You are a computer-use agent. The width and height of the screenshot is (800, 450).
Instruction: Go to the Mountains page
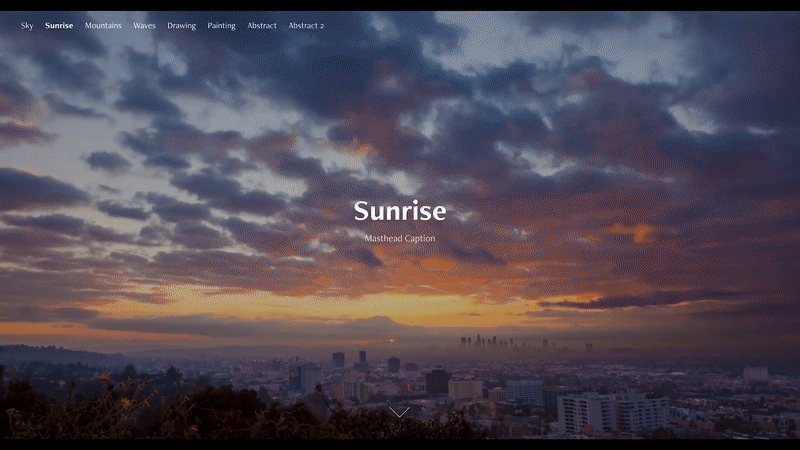tap(103, 26)
